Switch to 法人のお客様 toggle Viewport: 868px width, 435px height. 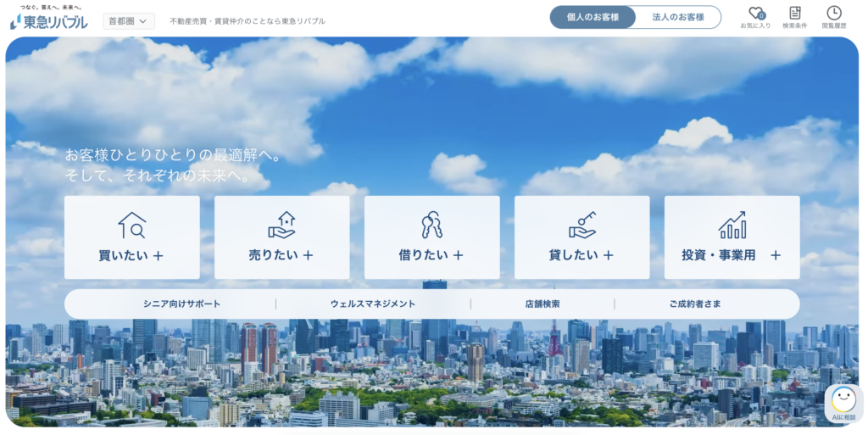[x=678, y=17]
